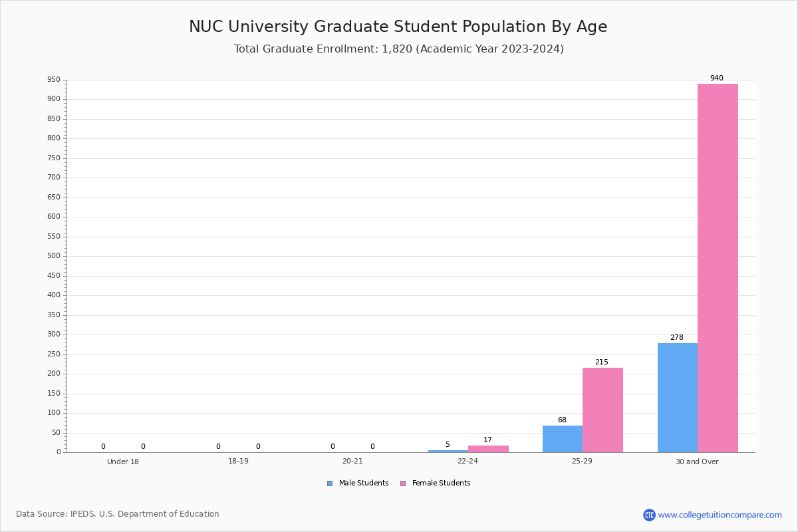Click the pink Female Students legend swatch

(x=403, y=483)
